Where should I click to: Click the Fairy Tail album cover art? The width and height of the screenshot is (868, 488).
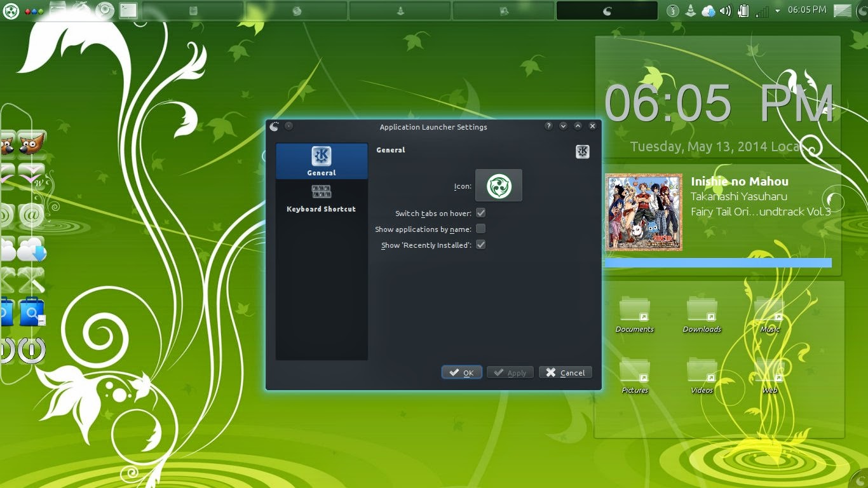(x=644, y=212)
